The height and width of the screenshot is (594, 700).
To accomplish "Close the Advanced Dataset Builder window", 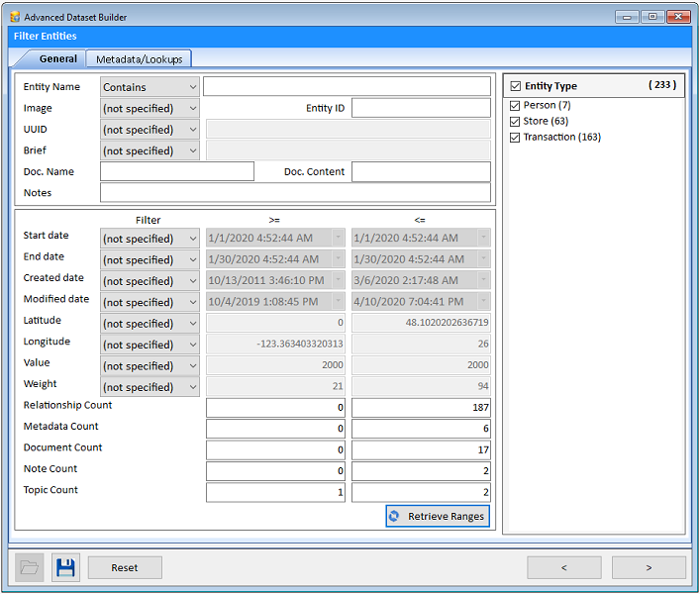I will click(678, 17).
